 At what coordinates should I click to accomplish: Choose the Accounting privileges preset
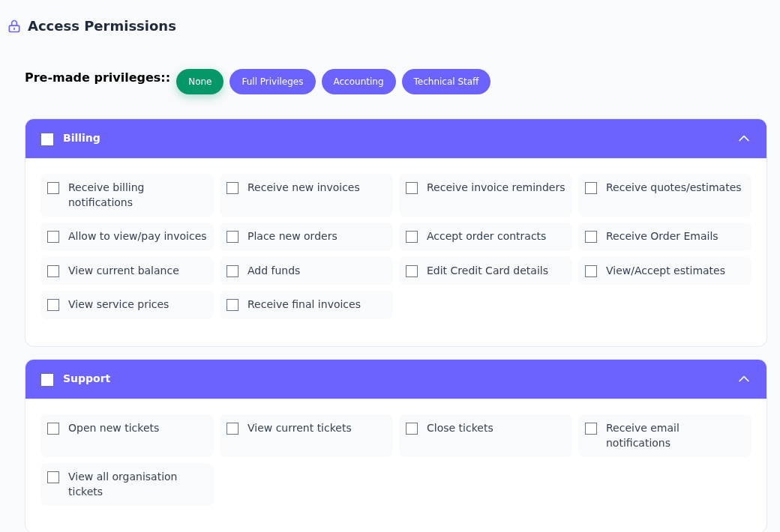[x=358, y=82]
